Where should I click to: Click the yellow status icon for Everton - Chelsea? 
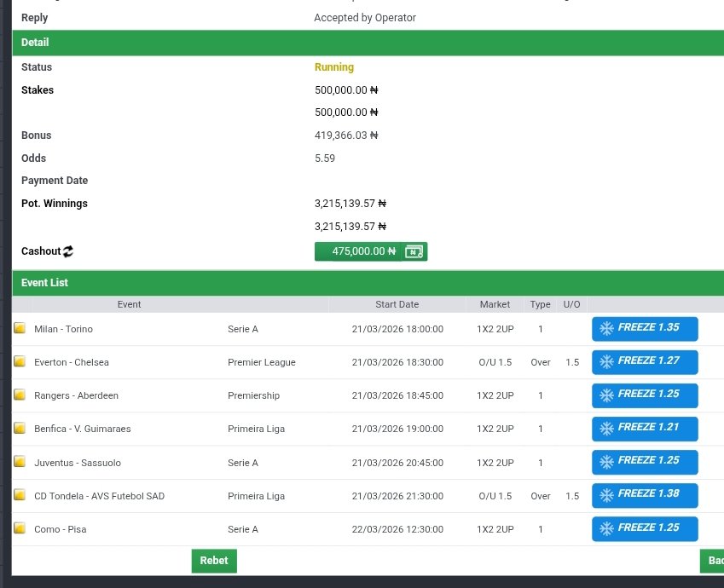click(x=20, y=361)
